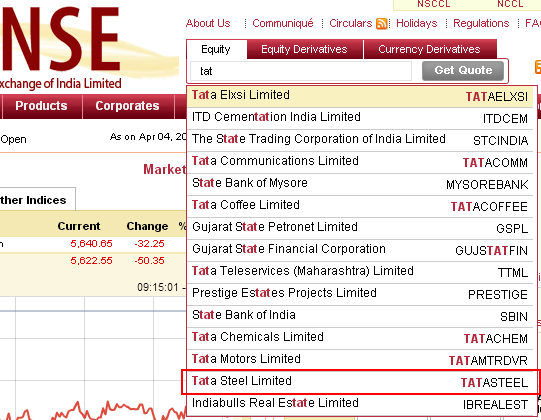Pick Indiabulls Real Estate Limited entry
The image size is (541, 420).
click(x=360, y=404)
